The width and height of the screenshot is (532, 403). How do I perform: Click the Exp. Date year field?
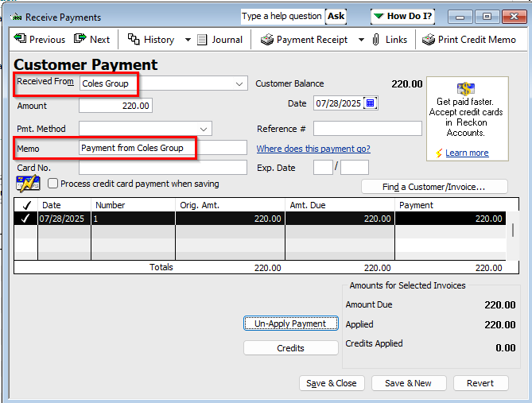pyautogui.click(x=355, y=168)
